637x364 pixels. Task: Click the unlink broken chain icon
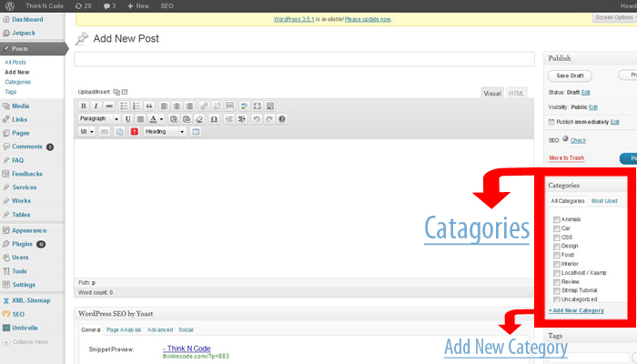[x=217, y=106]
